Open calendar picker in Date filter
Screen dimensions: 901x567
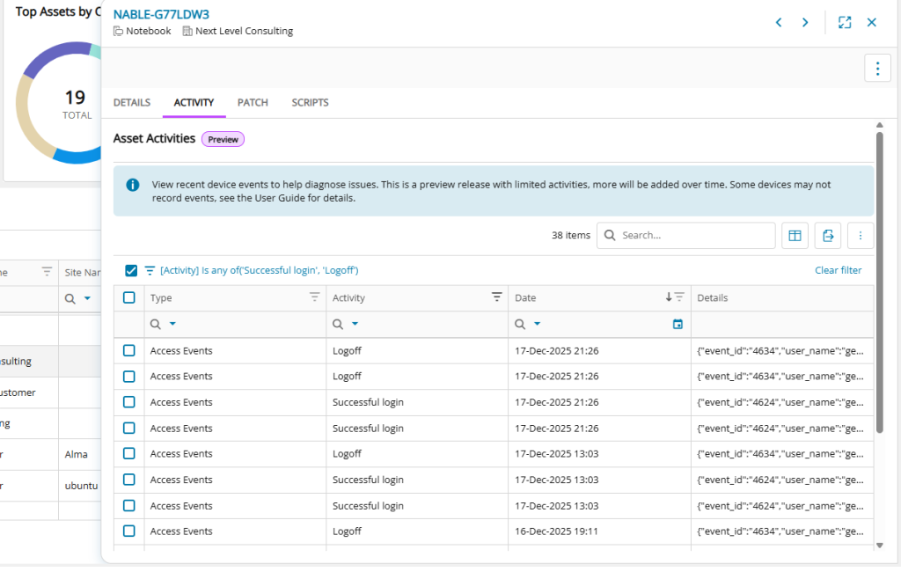678,324
